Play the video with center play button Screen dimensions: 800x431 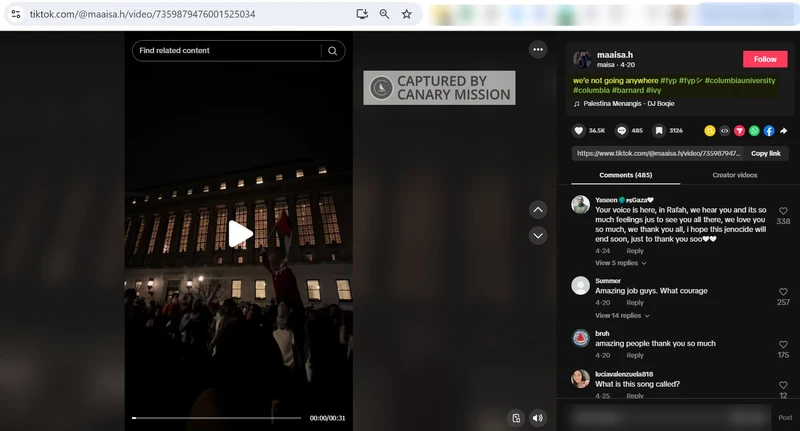(x=240, y=234)
